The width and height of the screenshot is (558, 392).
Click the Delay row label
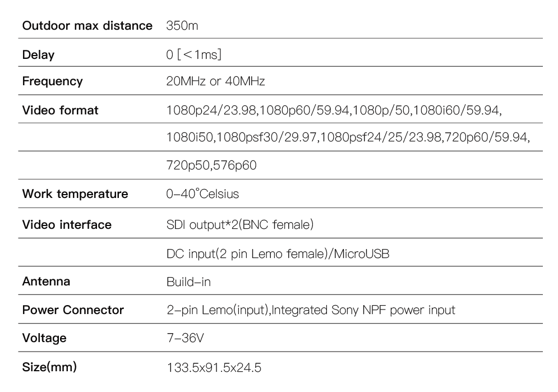(x=38, y=55)
